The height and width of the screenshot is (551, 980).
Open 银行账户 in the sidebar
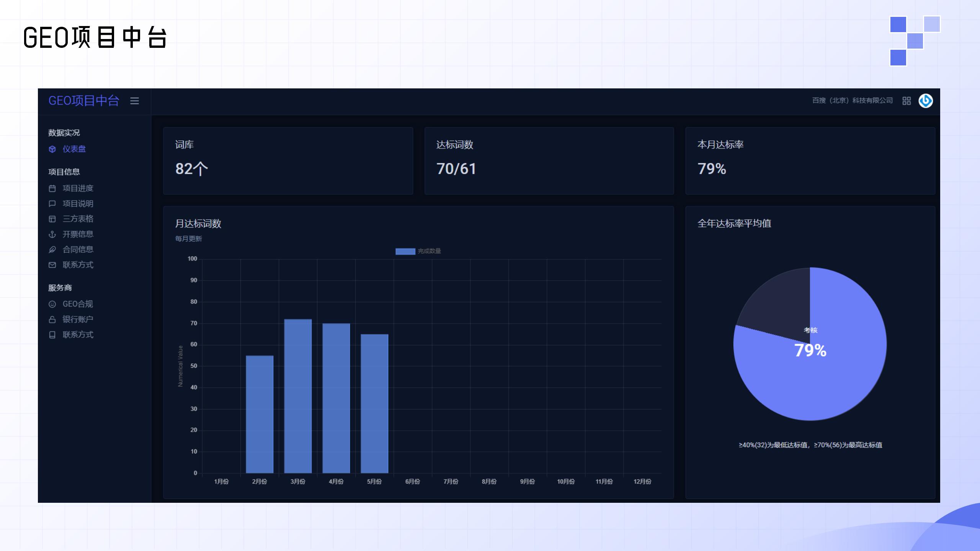[x=78, y=319]
